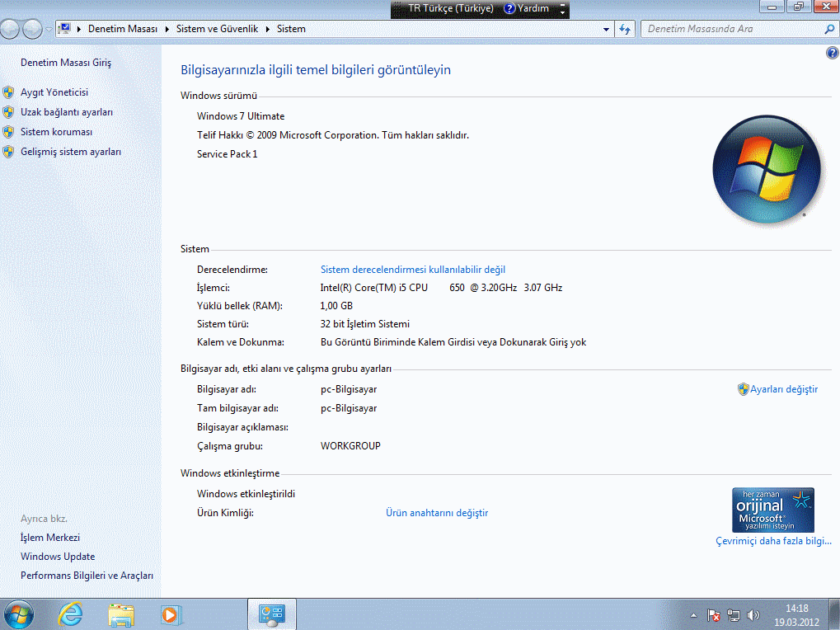This screenshot has height=630, width=840.
Task: Select the Control Panel taskbar button
Action: (271, 614)
